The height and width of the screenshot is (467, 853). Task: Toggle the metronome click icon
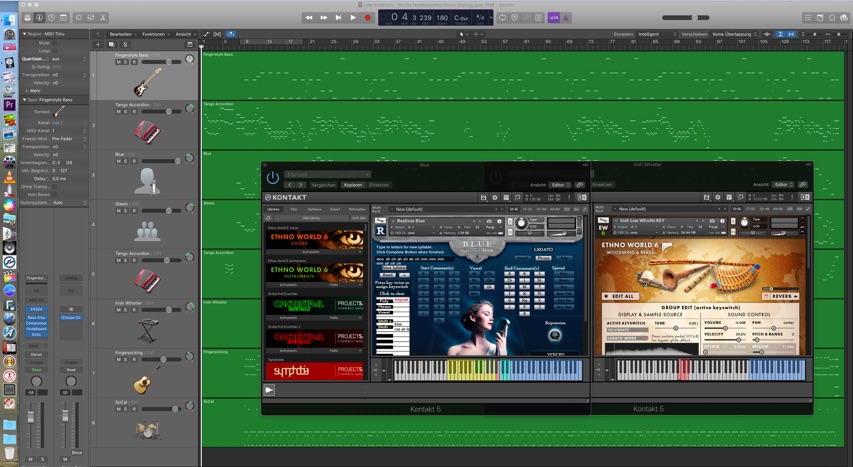click(x=566, y=17)
